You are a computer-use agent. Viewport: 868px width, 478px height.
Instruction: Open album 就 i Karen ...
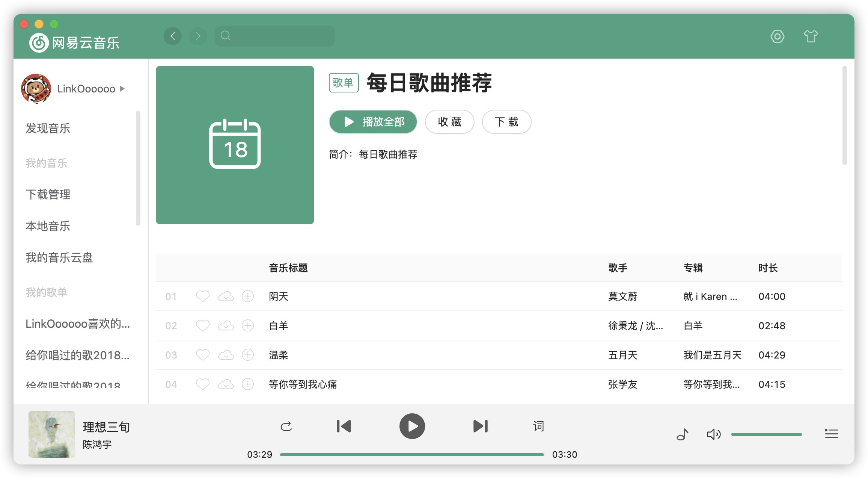[710, 296]
